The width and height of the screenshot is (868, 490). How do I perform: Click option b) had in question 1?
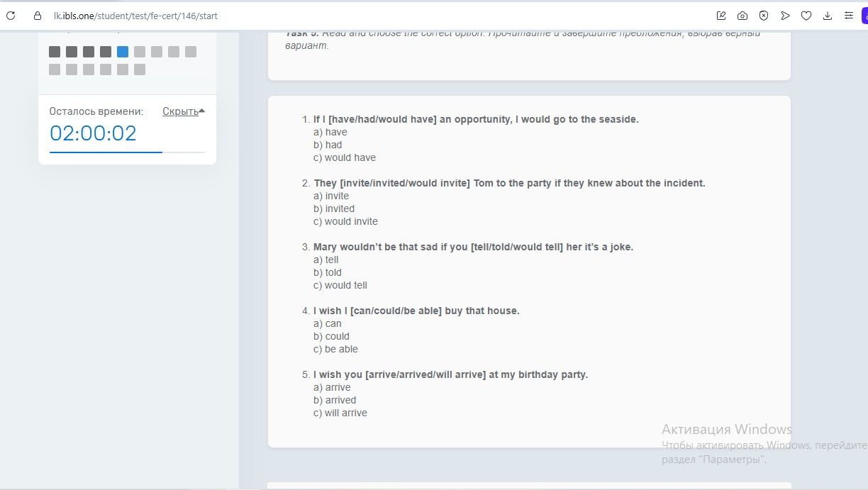click(328, 145)
